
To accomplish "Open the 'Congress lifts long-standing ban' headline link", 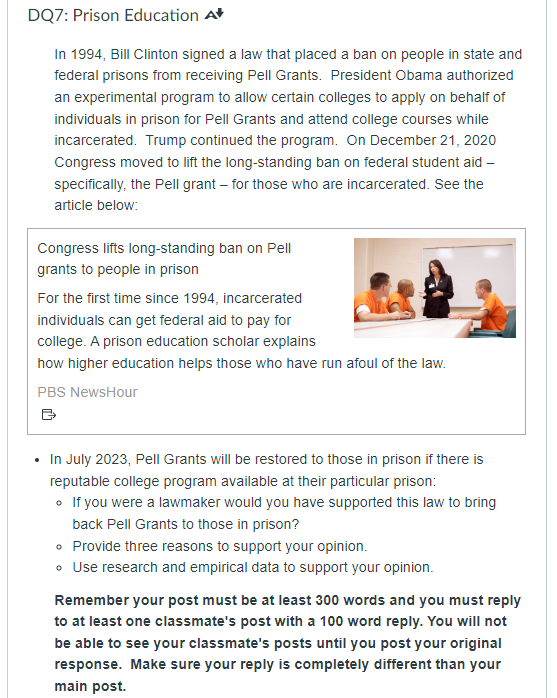I will coord(164,259).
